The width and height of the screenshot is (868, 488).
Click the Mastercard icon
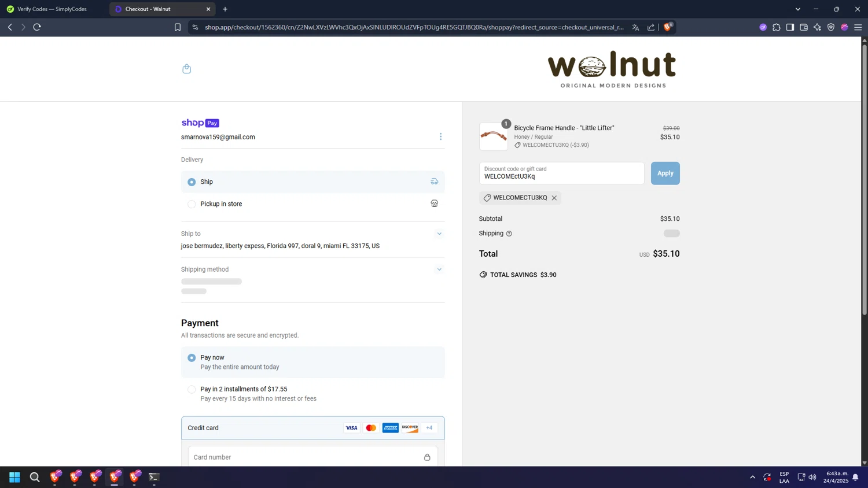pos(371,428)
